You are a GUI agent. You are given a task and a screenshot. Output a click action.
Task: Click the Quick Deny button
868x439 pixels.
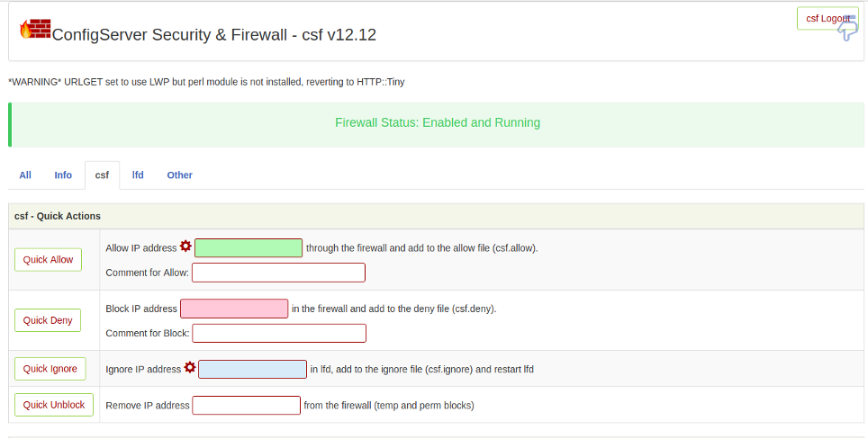48,320
